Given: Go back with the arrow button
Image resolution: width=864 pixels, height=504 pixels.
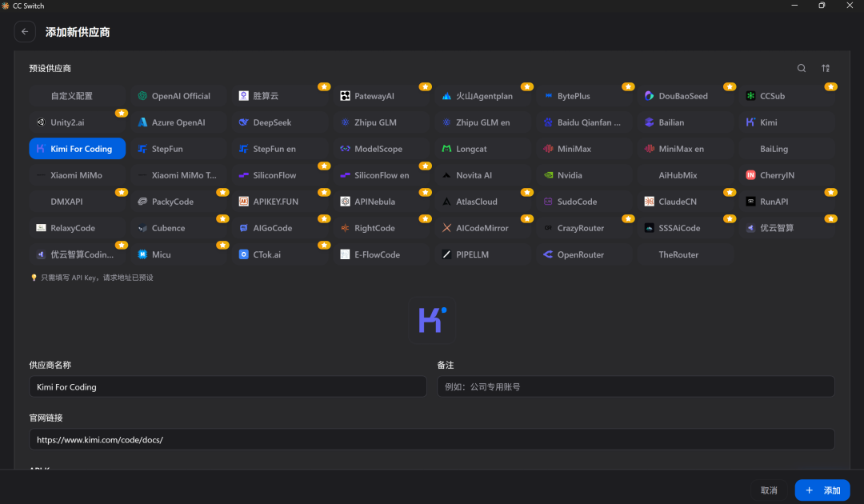Looking at the screenshot, I should coord(25,32).
